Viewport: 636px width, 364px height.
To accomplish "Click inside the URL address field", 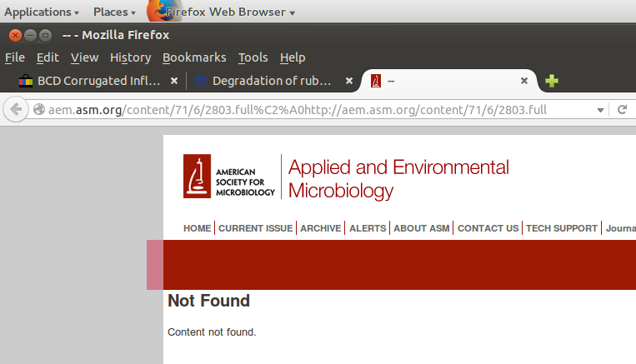I will pyautogui.click(x=317, y=110).
